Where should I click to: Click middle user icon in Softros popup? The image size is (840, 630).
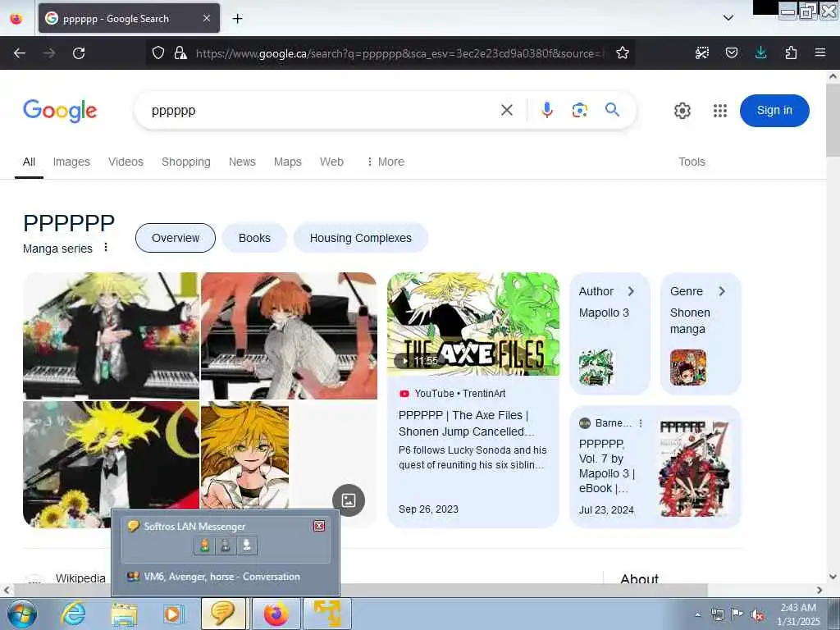(x=226, y=546)
